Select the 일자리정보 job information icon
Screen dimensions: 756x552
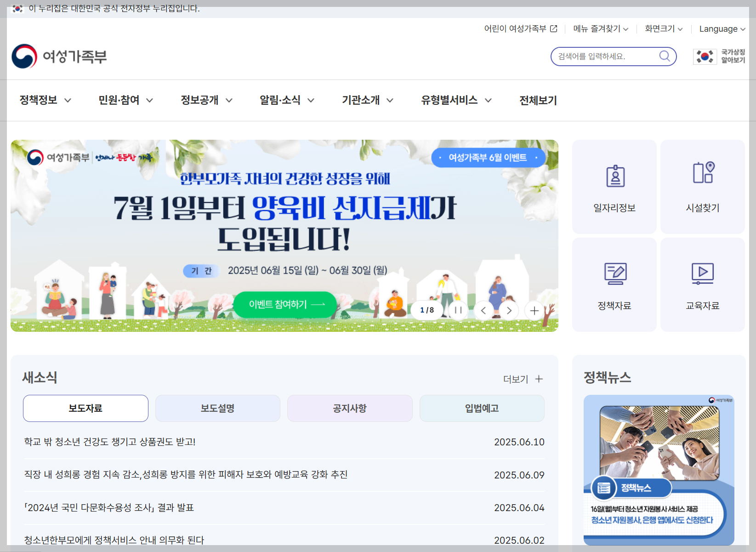614,176
